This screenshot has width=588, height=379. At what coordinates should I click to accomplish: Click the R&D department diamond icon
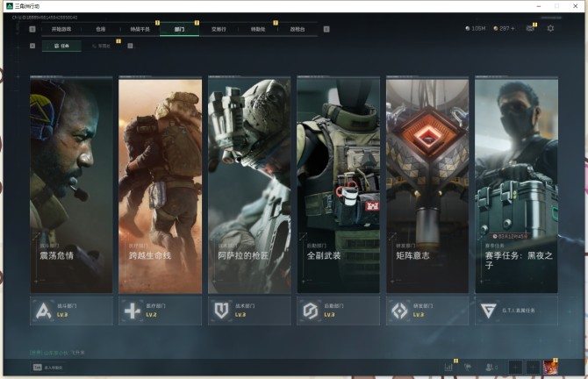399,311
